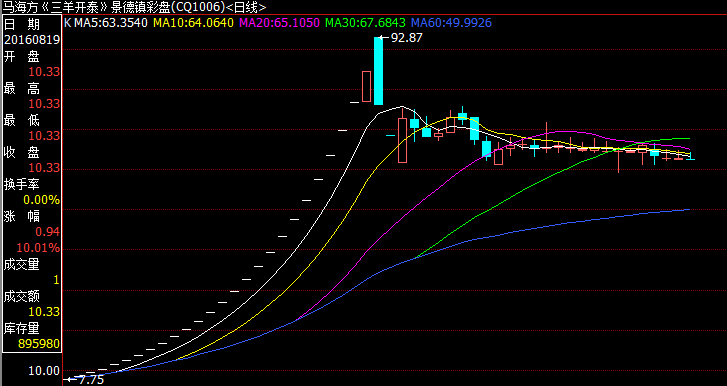Click the red hollow candlestick before peak
Screen dimensions: 727x386
(x=366, y=86)
